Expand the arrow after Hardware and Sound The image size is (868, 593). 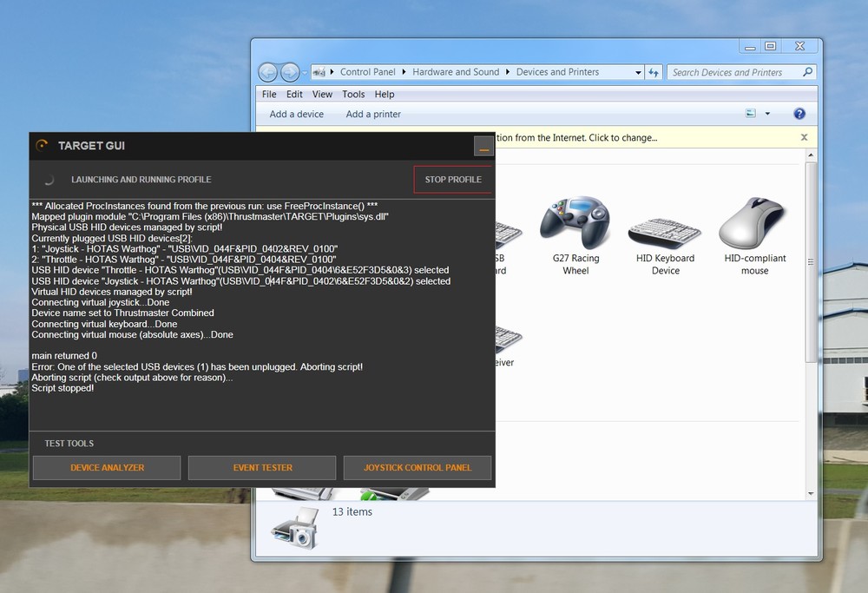click(x=508, y=72)
